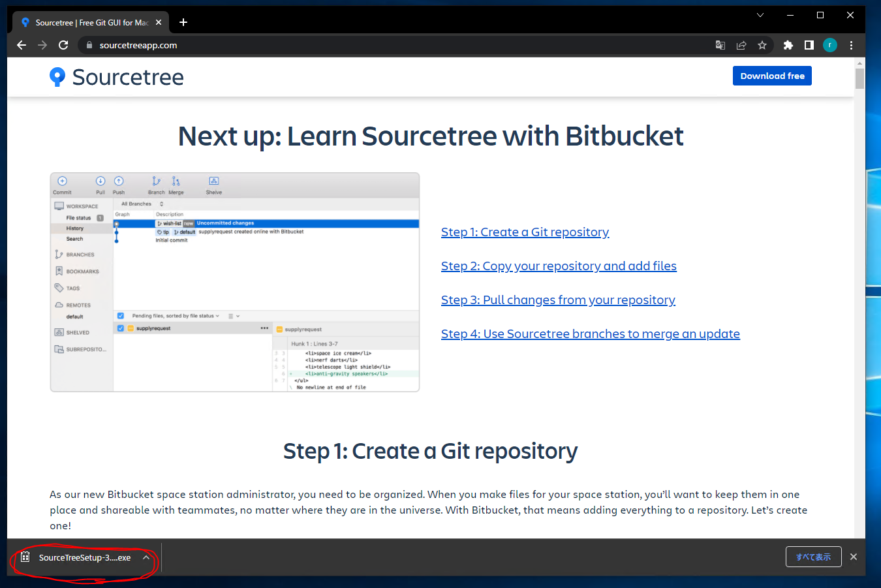Close the downloads bar

pyautogui.click(x=853, y=557)
